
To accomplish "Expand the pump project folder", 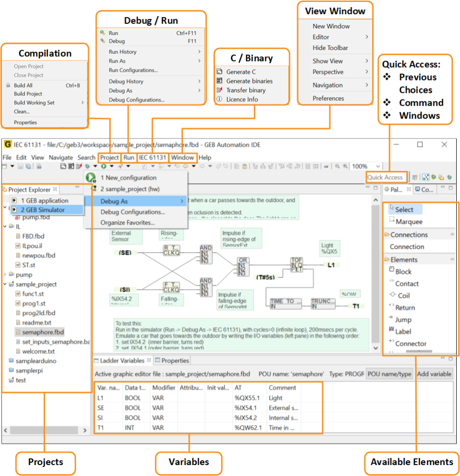I will [5, 275].
